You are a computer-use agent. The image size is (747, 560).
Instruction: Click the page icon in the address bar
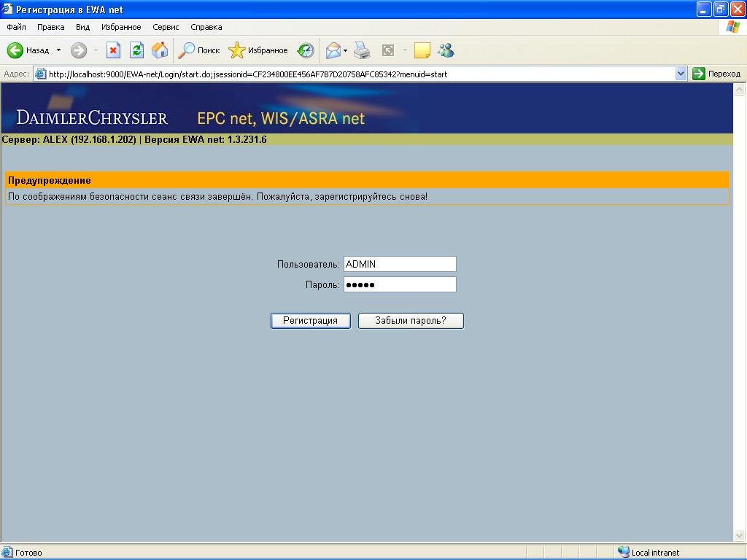coord(41,74)
